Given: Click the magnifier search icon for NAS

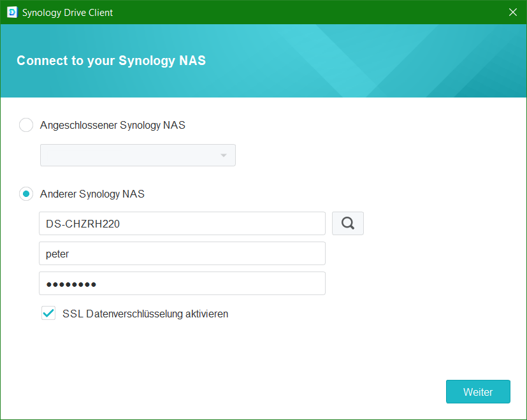Looking at the screenshot, I should (347, 224).
